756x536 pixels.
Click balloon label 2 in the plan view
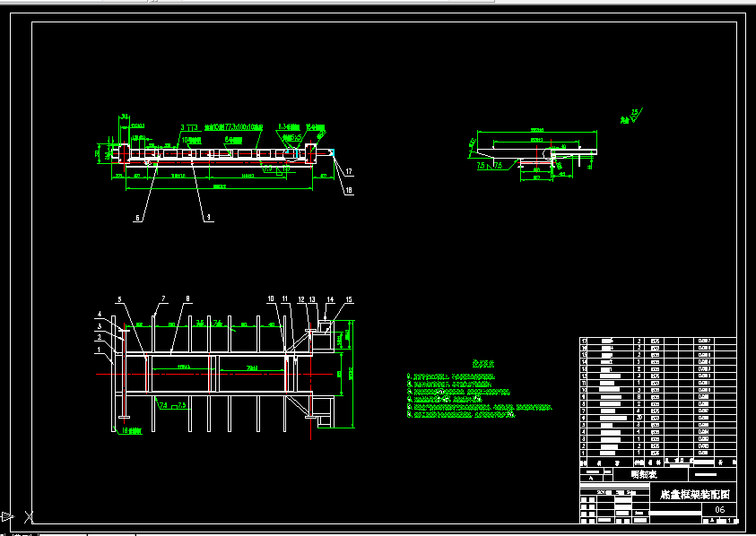(x=100, y=337)
